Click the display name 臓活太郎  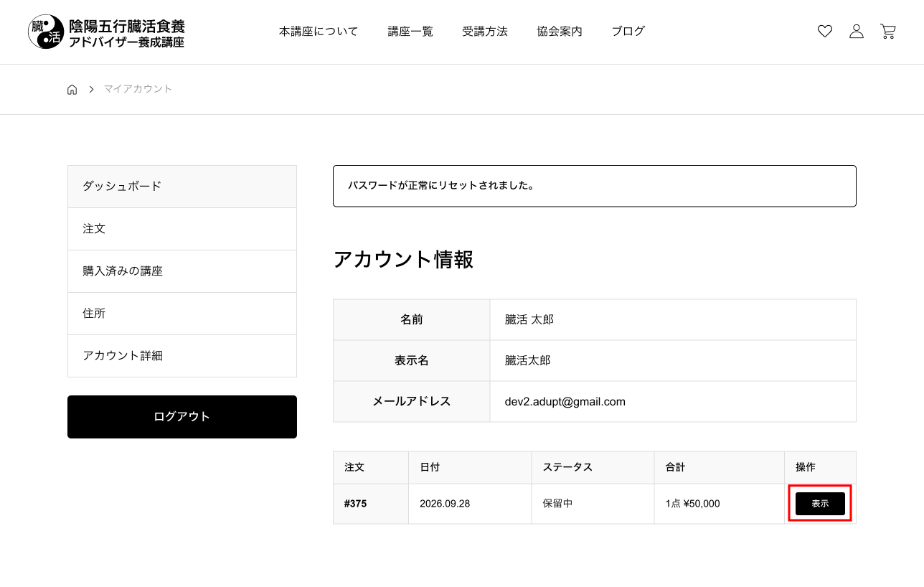(528, 361)
